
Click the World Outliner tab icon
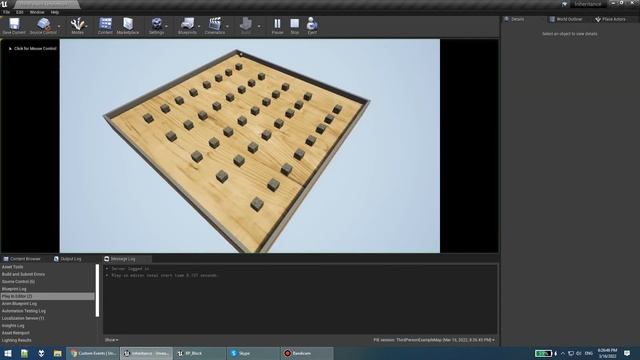(552, 19)
